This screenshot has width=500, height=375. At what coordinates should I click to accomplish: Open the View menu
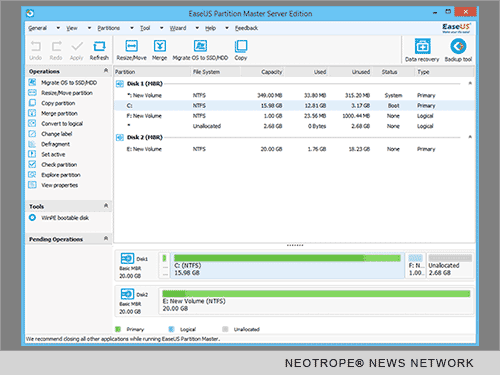[72, 28]
